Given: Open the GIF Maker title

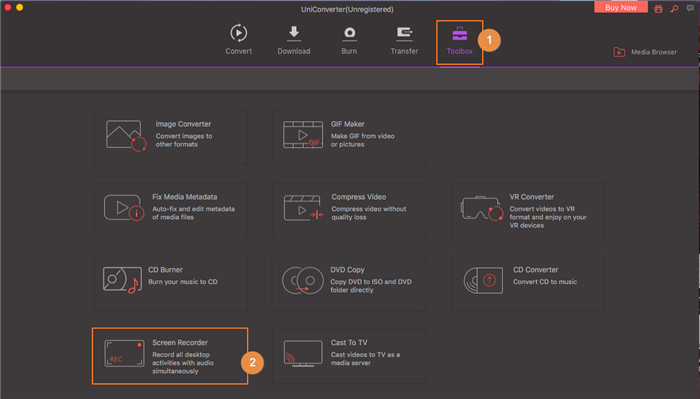Looking at the screenshot, I should click(347, 124).
